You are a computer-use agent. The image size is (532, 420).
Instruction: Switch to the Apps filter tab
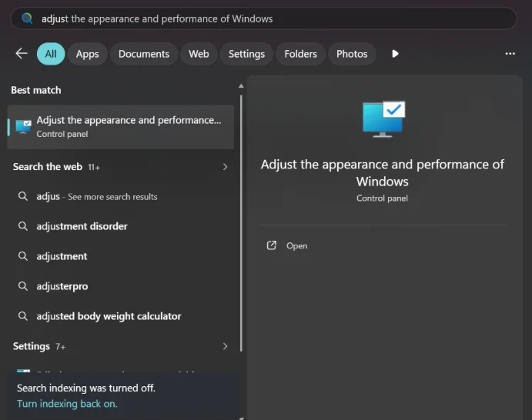click(x=87, y=54)
